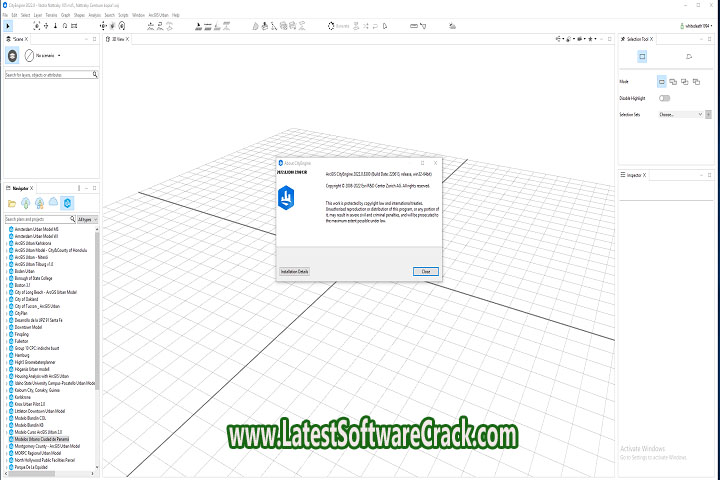This screenshot has width=720, height=480.
Task: Select the Inspector tab
Action: [x=633, y=175]
